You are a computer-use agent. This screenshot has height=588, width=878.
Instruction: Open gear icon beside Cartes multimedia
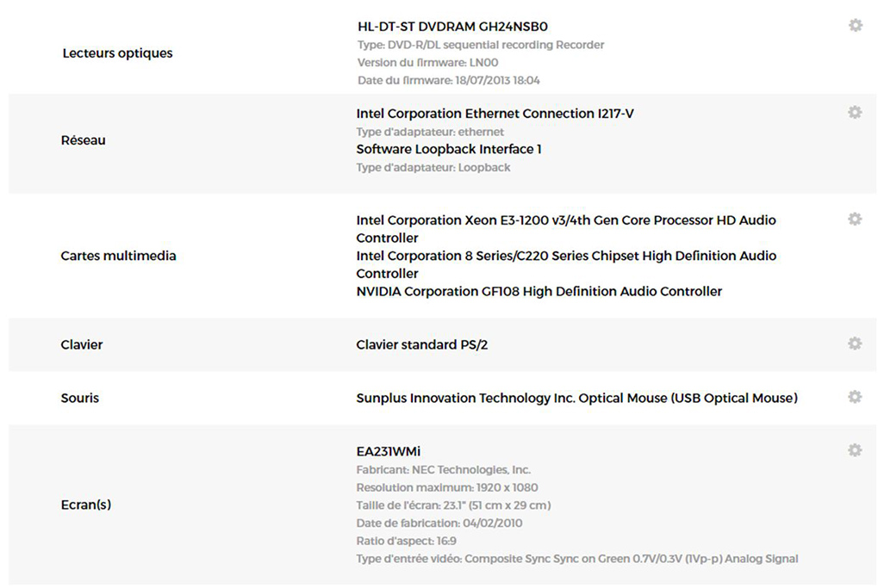[855, 219]
